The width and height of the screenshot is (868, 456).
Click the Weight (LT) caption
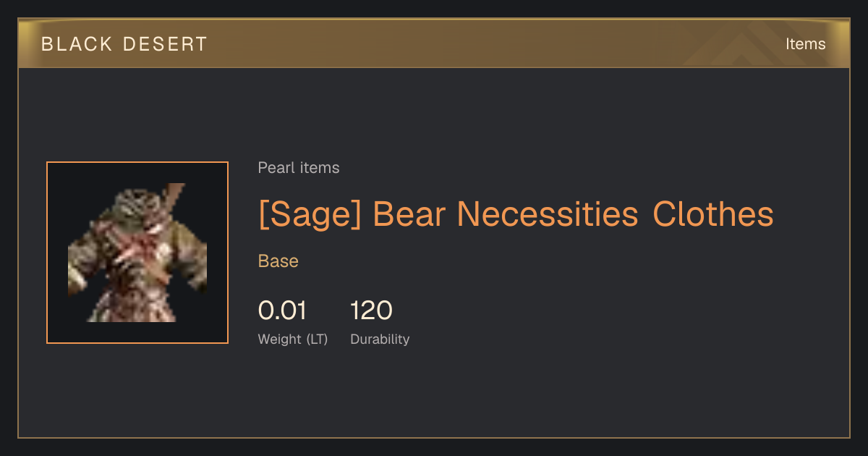coord(293,339)
